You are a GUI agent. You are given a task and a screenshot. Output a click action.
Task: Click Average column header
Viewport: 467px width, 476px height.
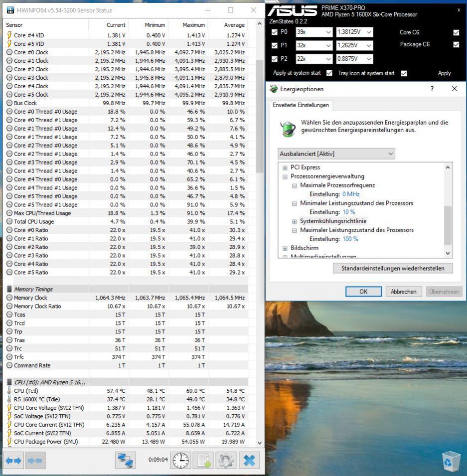234,25
